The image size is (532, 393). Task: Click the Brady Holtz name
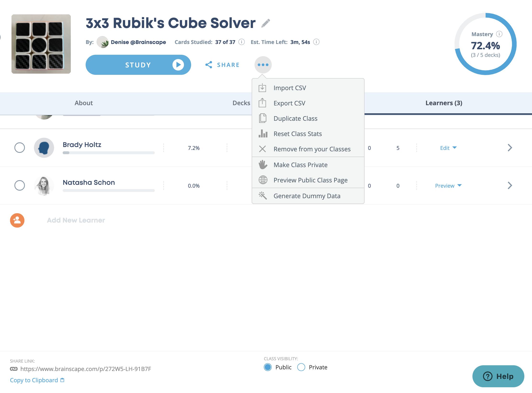pos(82,145)
